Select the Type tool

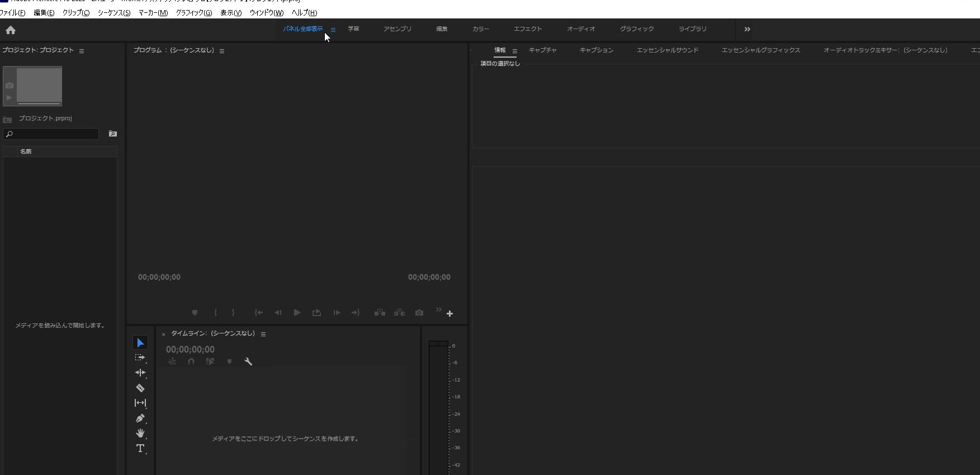[140, 448]
